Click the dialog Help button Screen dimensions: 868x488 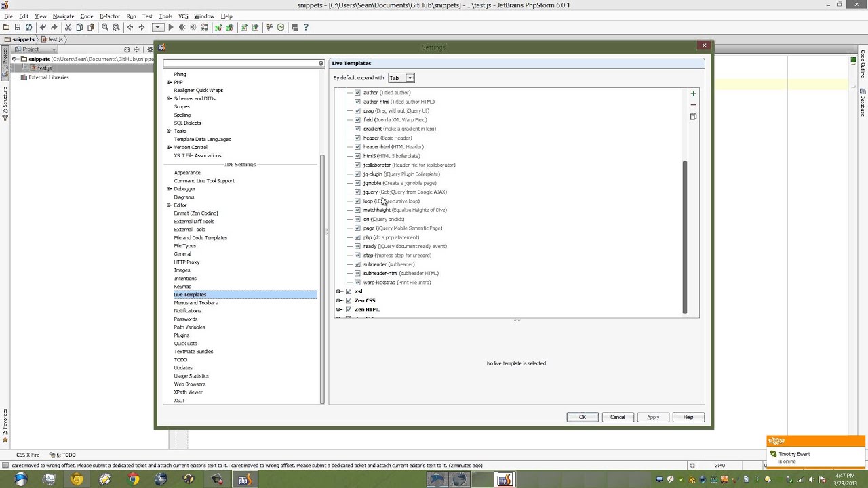tap(688, 417)
